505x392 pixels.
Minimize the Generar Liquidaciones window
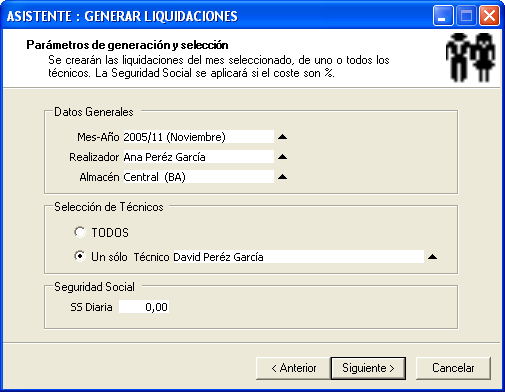443,16
